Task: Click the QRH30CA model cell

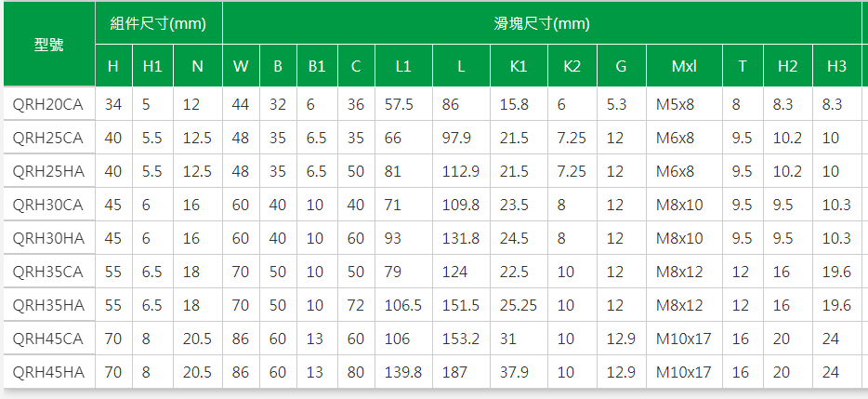Action: pyautogui.click(x=48, y=205)
